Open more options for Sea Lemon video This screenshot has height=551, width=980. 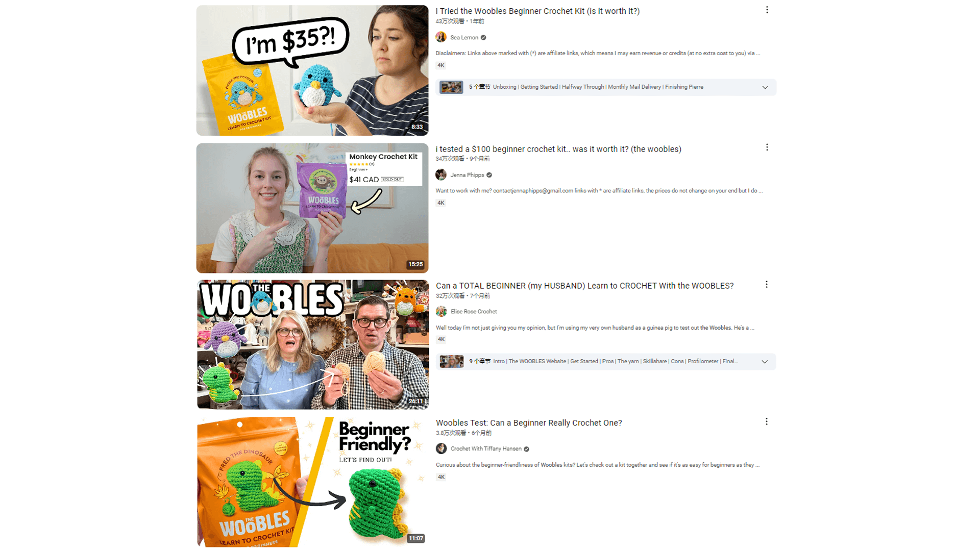(x=767, y=10)
